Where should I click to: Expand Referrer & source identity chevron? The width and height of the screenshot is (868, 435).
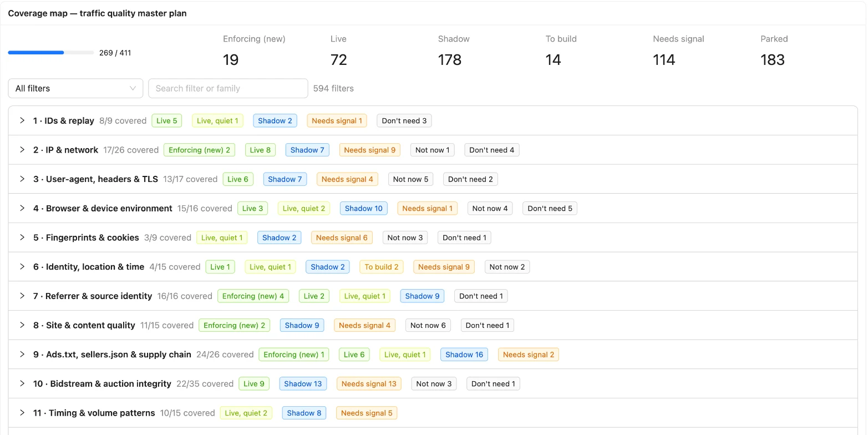coord(22,296)
